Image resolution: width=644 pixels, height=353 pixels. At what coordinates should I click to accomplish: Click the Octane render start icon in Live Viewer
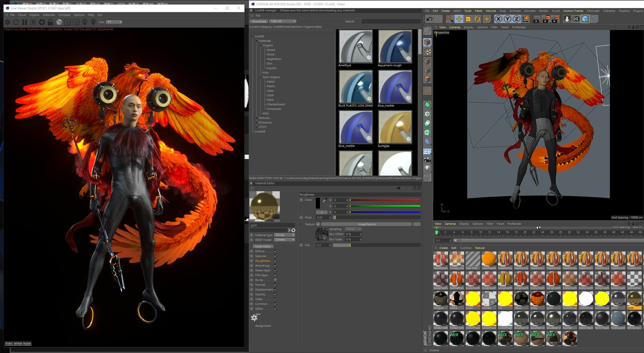pos(7,22)
